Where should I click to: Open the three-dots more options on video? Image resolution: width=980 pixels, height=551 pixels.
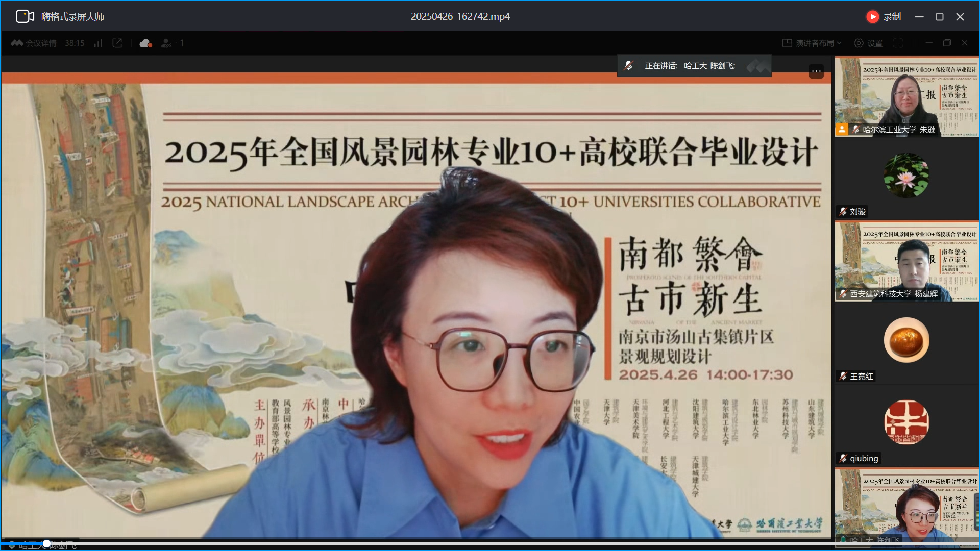tap(816, 71)
